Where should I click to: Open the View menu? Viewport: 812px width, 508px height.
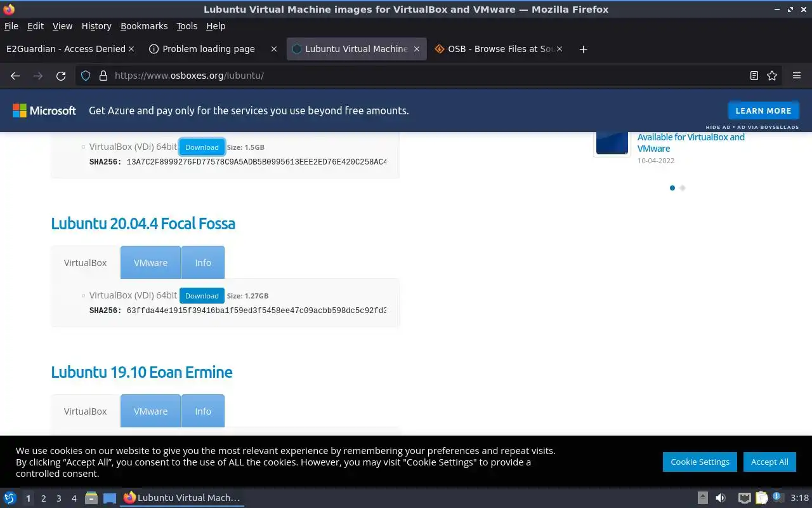click(62, 26)
